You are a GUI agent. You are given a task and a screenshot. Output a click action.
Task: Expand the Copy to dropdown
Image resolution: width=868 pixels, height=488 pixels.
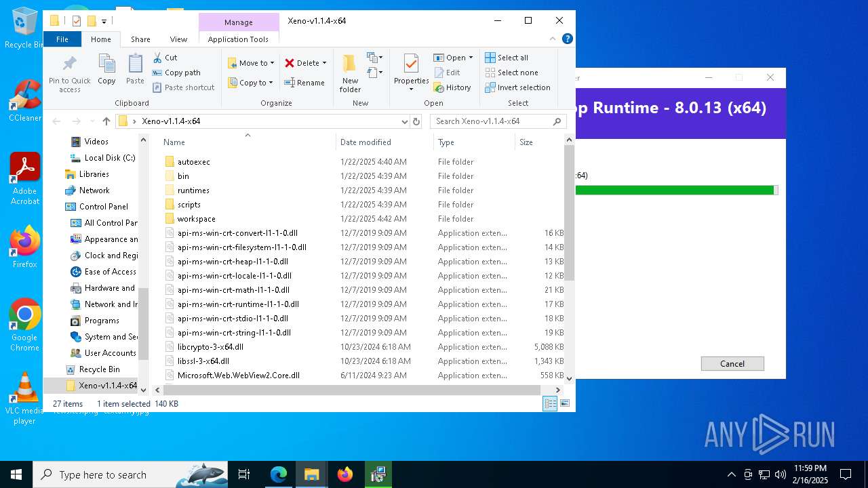tap(271, 83)
